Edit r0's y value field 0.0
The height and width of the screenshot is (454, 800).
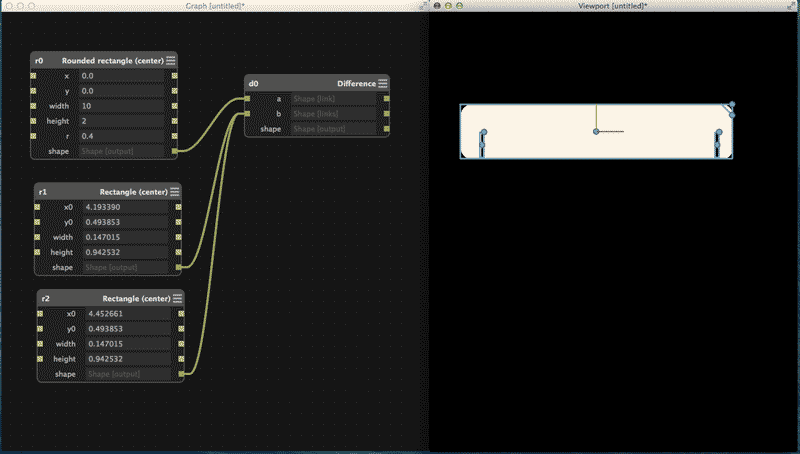coord(121,91)
